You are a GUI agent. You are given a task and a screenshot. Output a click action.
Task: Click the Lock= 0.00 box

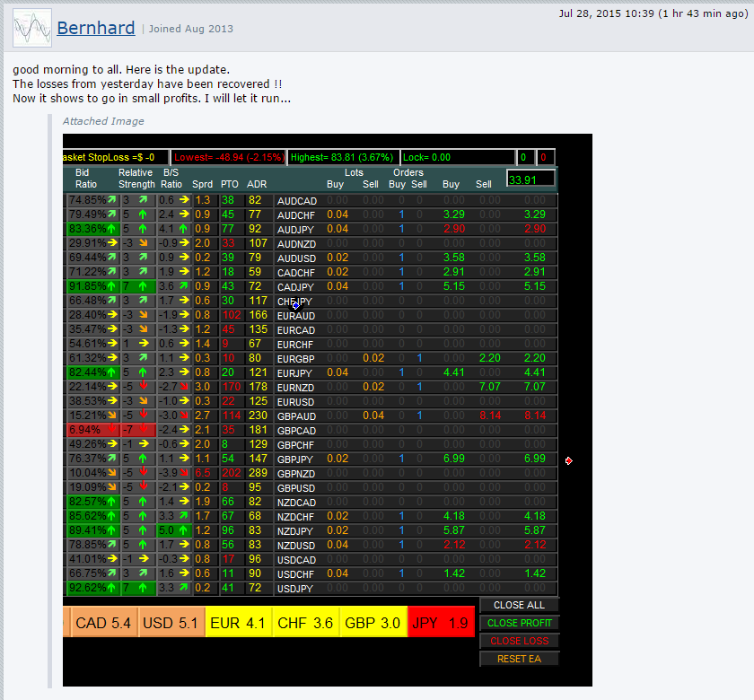click(x=458, y=157)
